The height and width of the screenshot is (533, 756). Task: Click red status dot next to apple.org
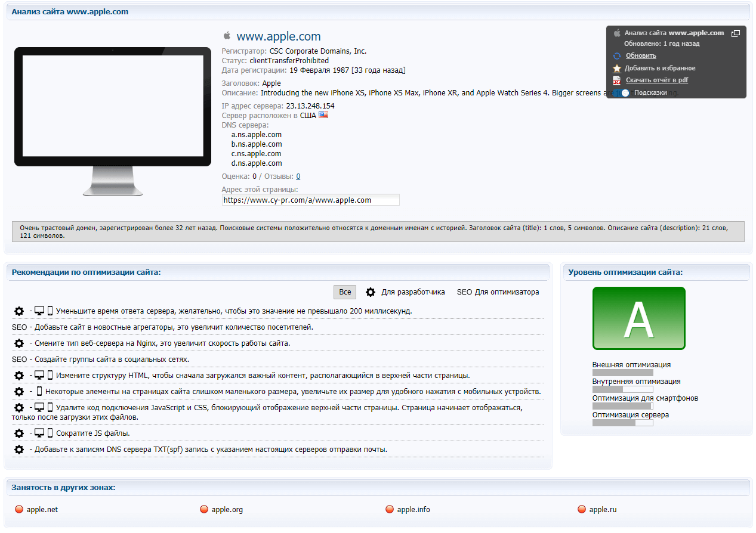pos(204,509)
